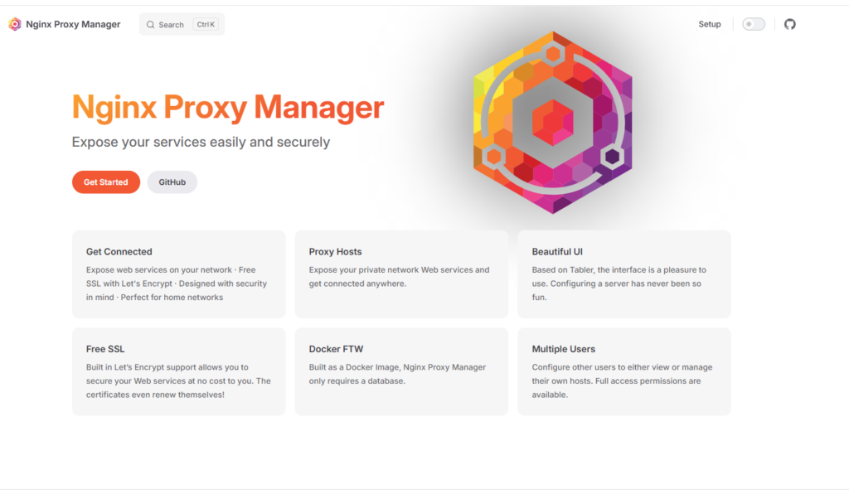849x504 pixels.
Task: Click text 'Expose web services on your network'
Action: (x=159, y=269)
